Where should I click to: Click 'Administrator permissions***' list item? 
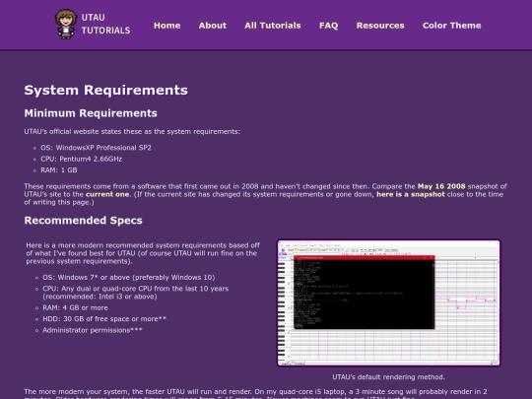click(93, 330)
